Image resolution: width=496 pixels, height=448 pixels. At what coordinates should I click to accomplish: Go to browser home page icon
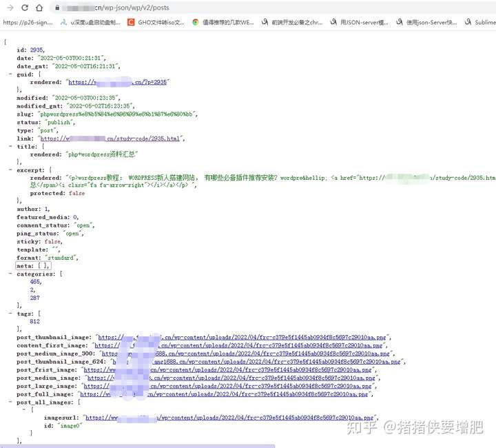[x=39, y=8]
